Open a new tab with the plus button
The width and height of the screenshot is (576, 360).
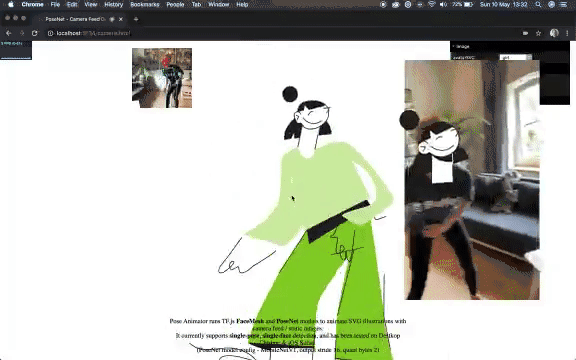point(136,19)
